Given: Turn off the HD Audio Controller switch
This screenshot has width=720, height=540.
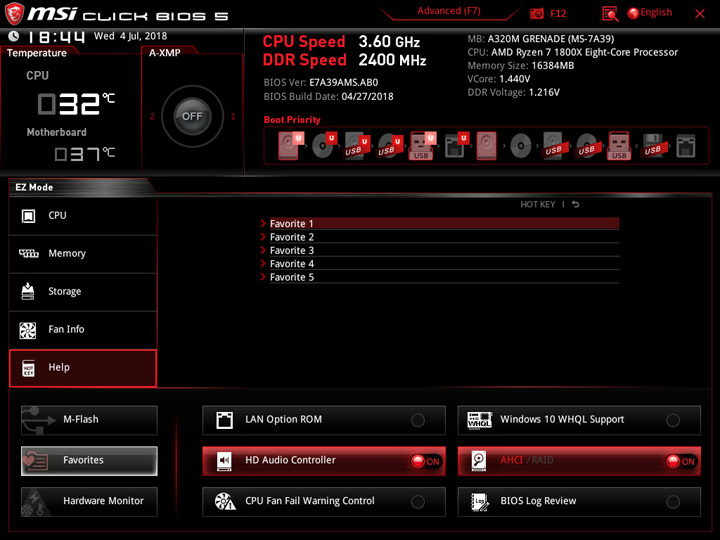Looking at the screenshot, I should pos(426,461).
